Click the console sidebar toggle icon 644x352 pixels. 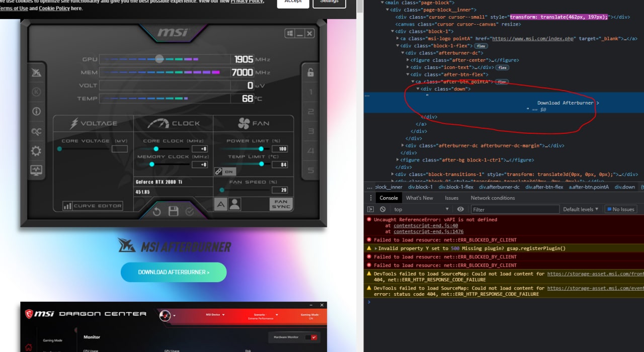pos(371,209)
